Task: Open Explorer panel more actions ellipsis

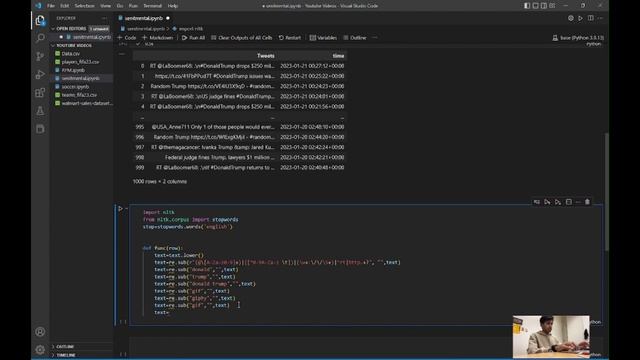Action: (104, 18)
